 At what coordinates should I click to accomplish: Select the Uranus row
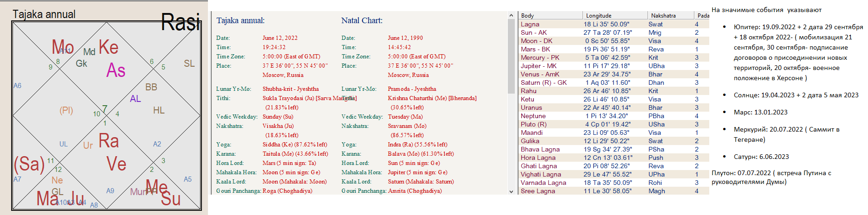(614, 107)
